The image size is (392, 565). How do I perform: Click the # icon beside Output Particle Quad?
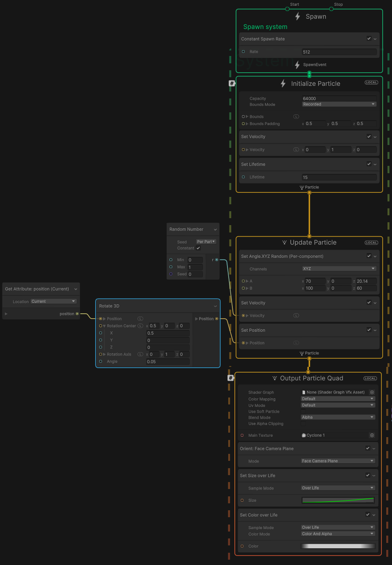pyautogui.click(x=231, y=378)
